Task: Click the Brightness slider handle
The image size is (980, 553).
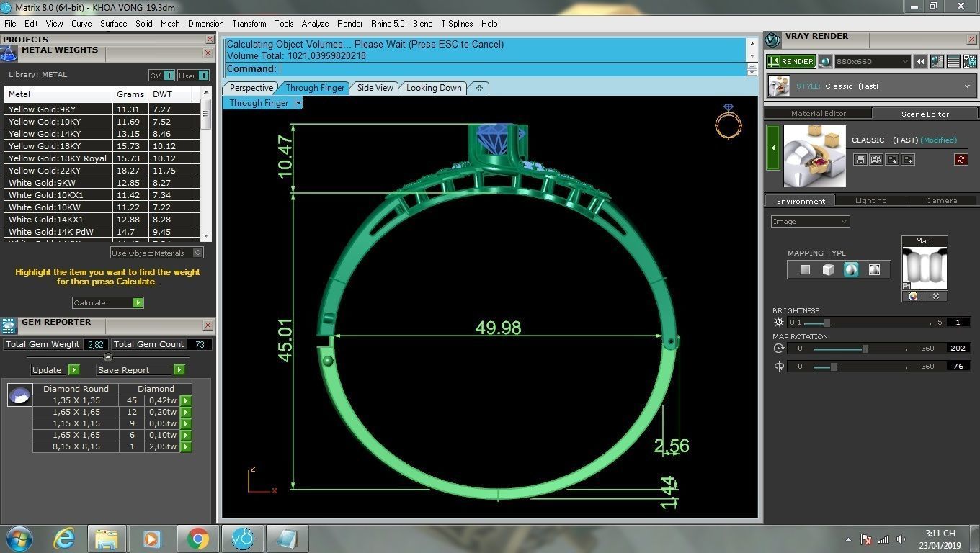Action: coord(827,323)
